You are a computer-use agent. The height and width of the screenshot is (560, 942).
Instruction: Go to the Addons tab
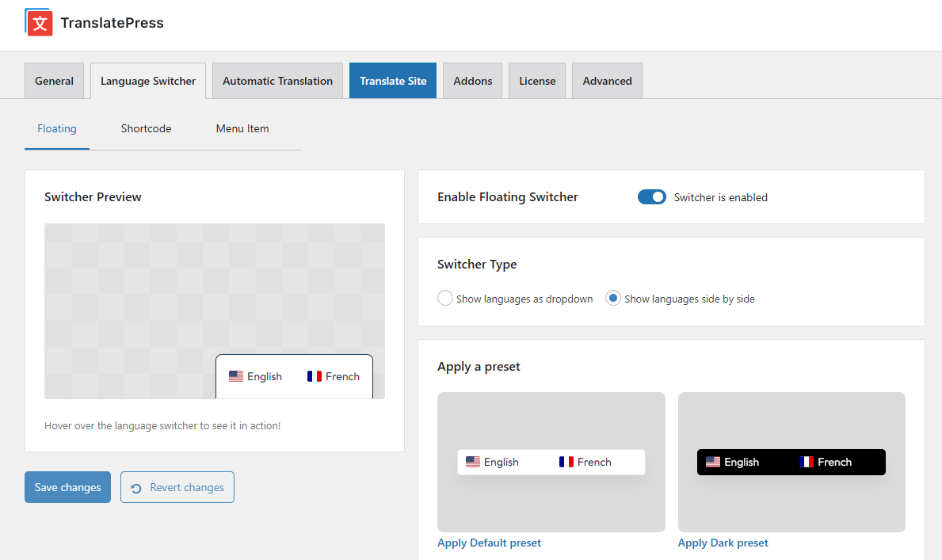tap(472, 80)
